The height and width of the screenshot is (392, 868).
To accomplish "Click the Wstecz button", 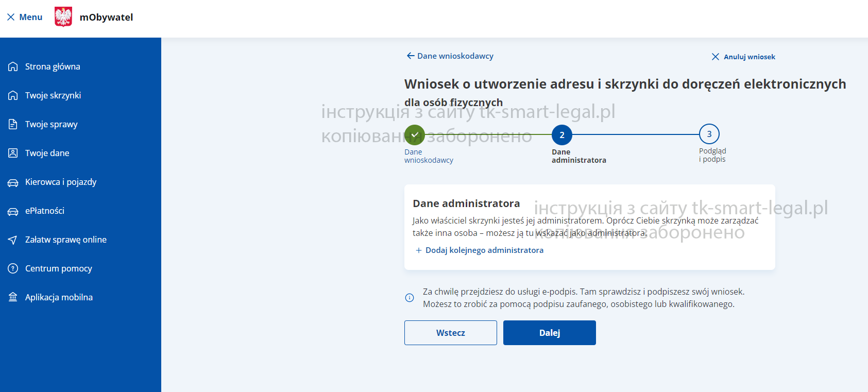I will tap(451, 333).
